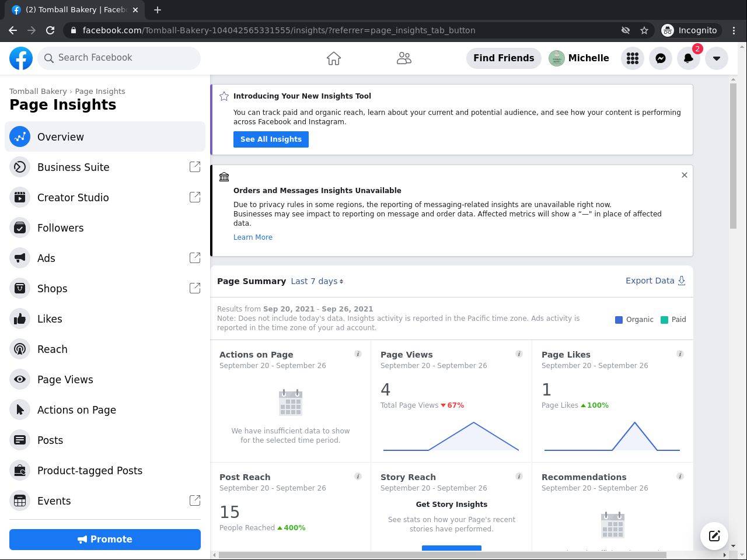The height and width of the screenshot is (560, 747).
Task: Open Chrome's three-dot menu
Action: coord(734,30)
